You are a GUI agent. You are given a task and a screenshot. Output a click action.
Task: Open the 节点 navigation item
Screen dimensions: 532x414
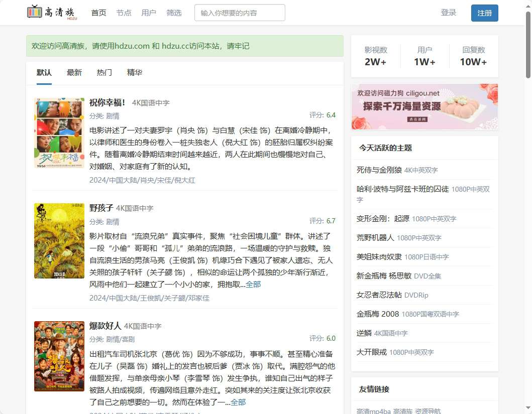pyautogui.click(x=124, y=13)
